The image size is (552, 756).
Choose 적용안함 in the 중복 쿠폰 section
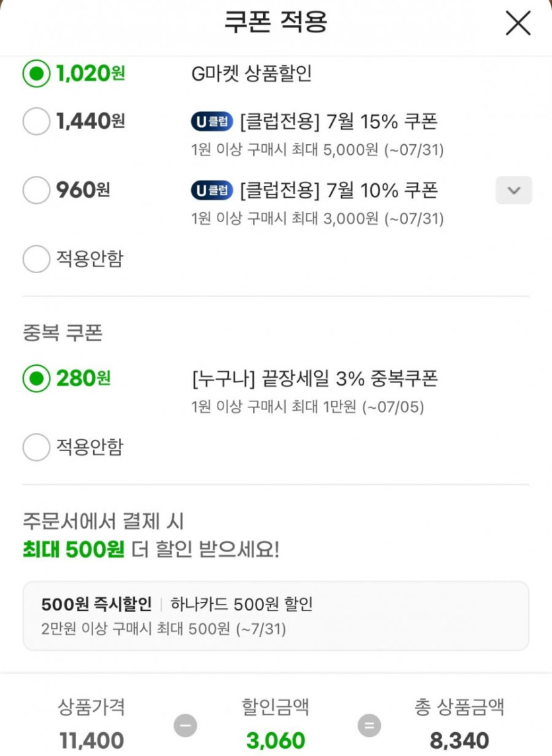(x=36, y=448)
